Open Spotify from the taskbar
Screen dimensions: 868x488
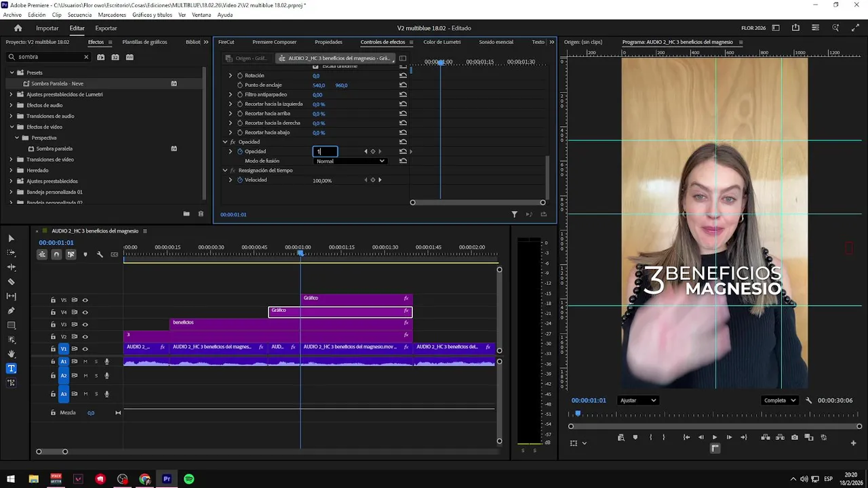[189, 479]
